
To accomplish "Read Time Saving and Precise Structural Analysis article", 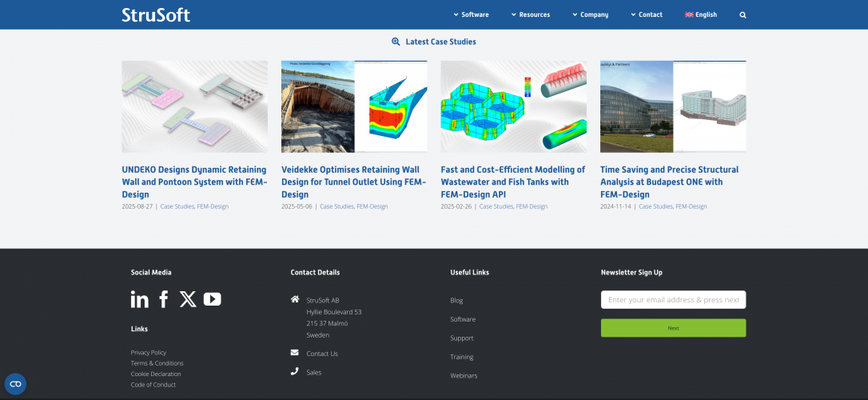I will coord(669,182).
